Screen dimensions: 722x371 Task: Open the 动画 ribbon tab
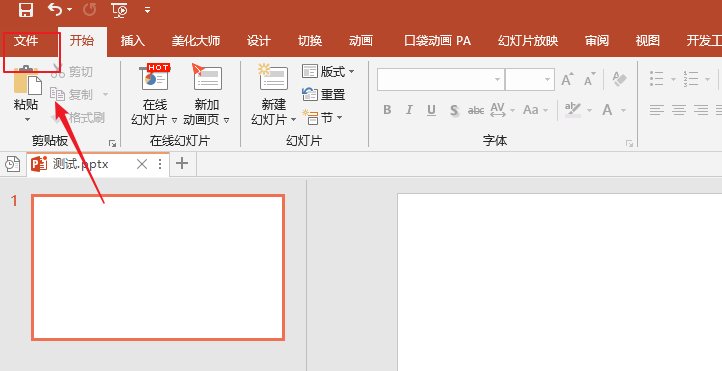(x=361, y=41)
